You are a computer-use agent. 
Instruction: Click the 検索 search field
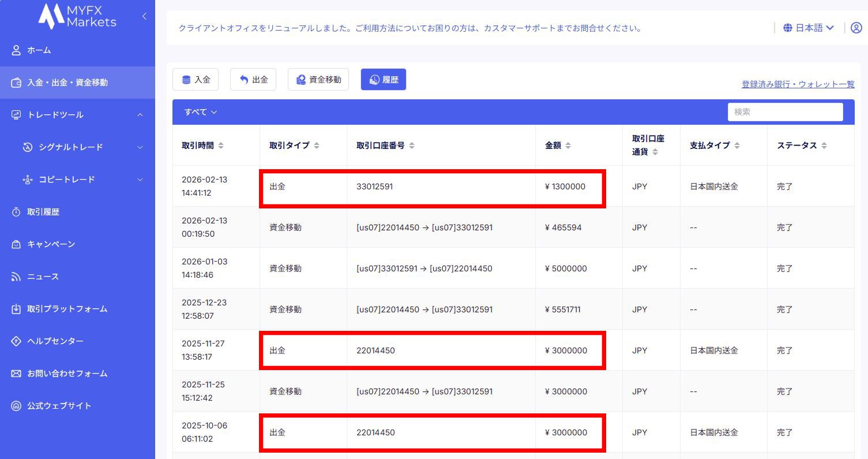coord(785,112)
